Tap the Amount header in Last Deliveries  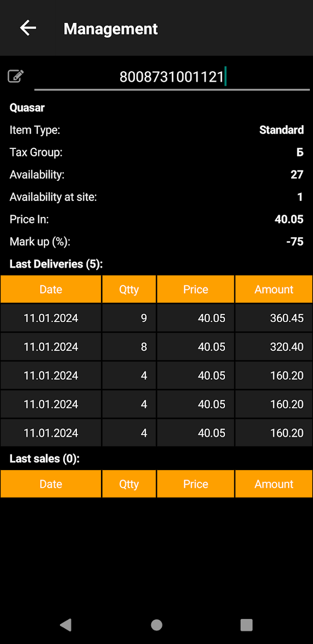pyautogui.click(x=274, y=289)
